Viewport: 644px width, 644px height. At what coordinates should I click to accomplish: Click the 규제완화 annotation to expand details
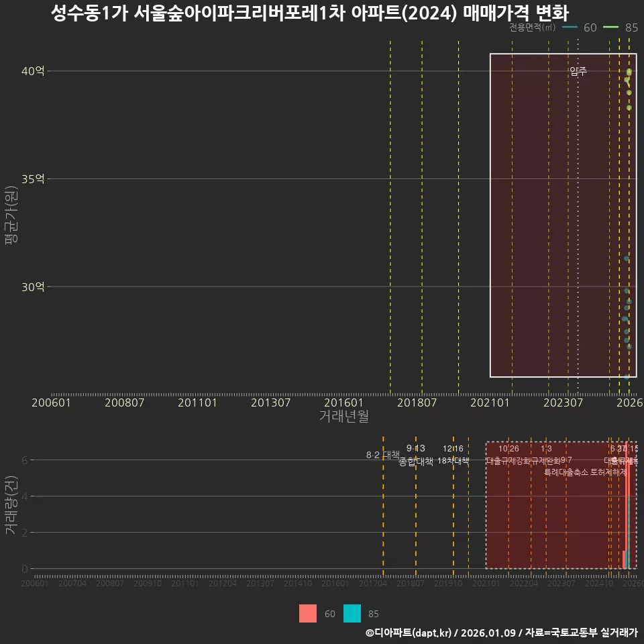pyautogui.click(x=546, y=462)
